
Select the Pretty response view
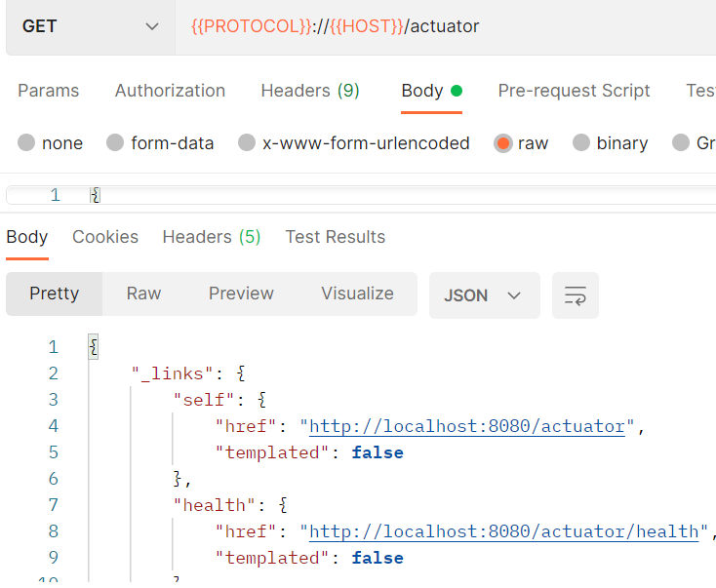coord(55,294)
